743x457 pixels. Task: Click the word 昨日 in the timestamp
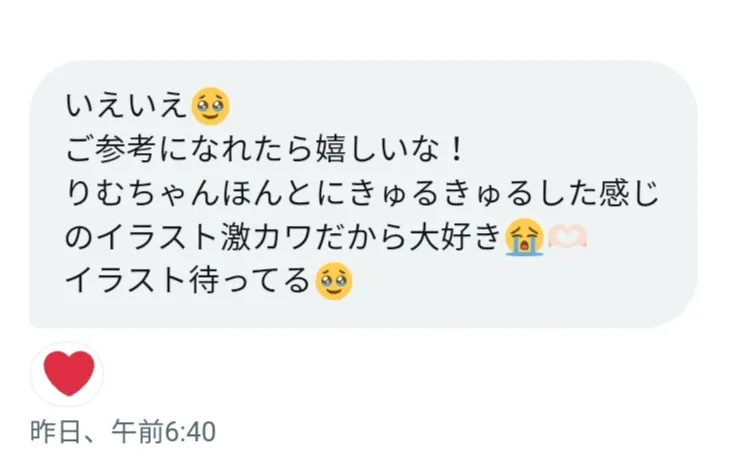point(55,432)
